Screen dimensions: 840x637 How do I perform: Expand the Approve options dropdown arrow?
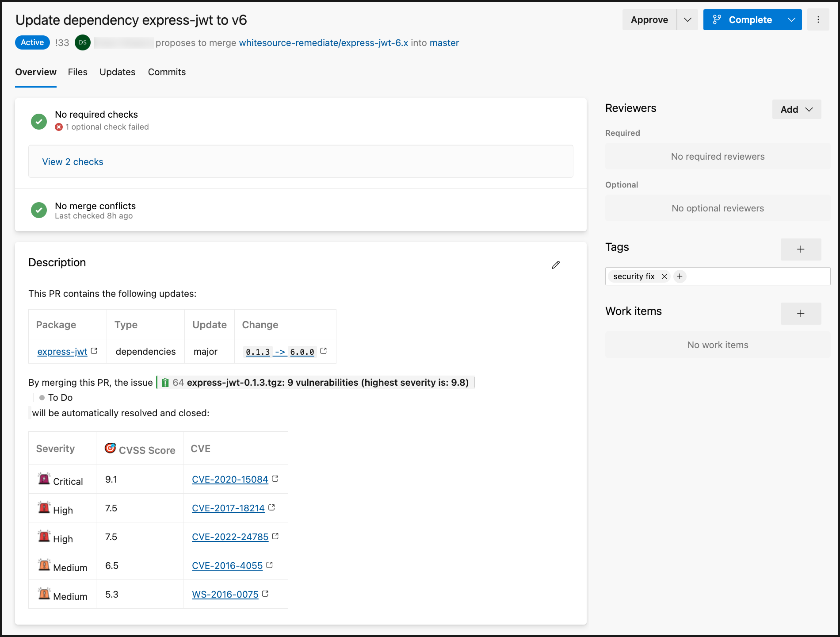click(687, 20)
